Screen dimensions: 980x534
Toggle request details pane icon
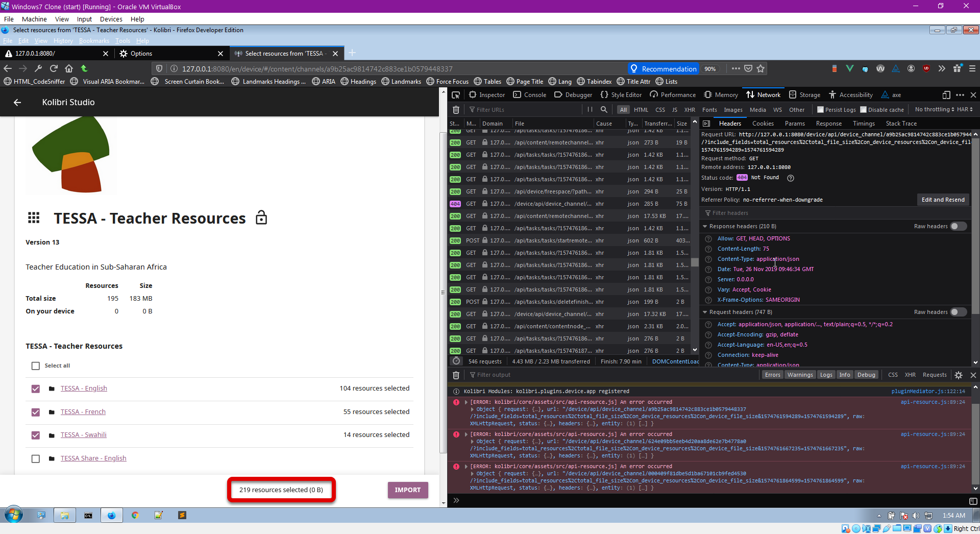[x=706, y=124]
